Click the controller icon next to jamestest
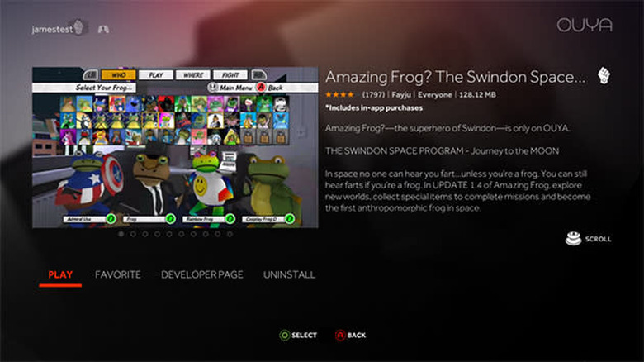 [x=103, y=29]
